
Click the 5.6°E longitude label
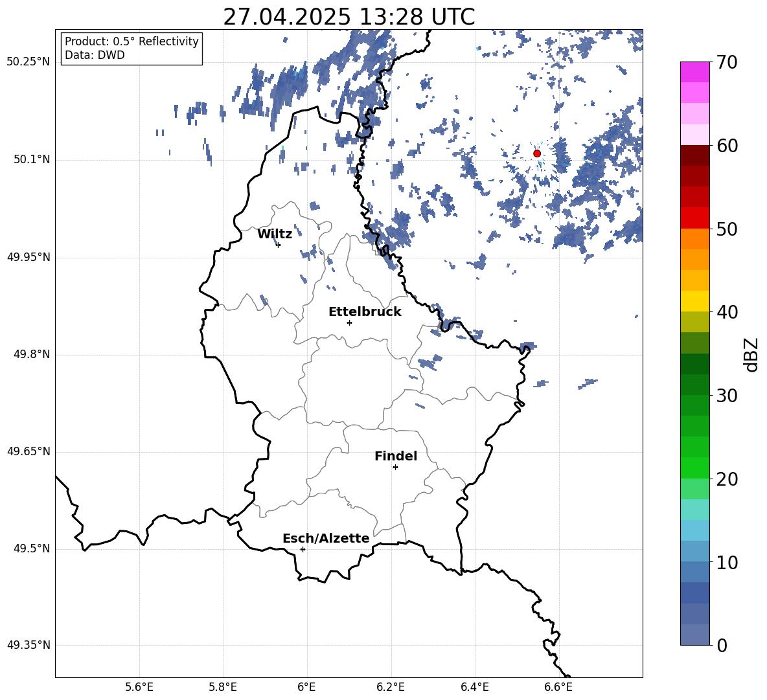coord(139,687)
